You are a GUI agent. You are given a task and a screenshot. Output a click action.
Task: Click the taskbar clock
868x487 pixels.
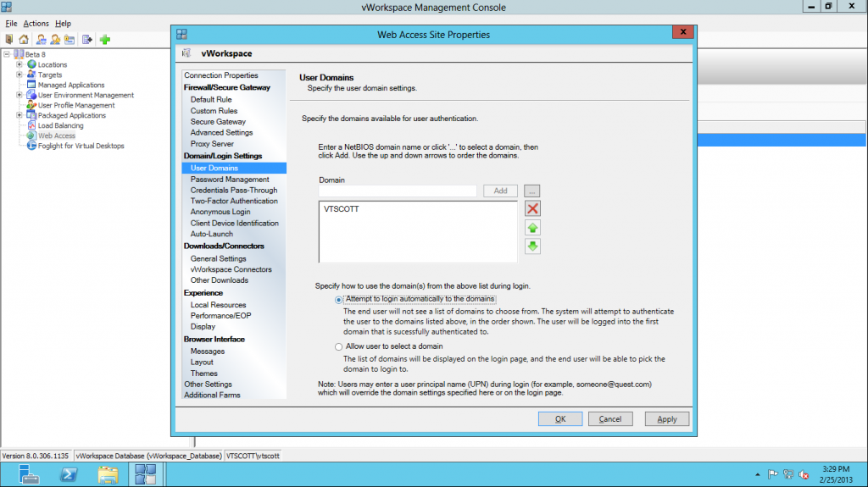(836, 474)
